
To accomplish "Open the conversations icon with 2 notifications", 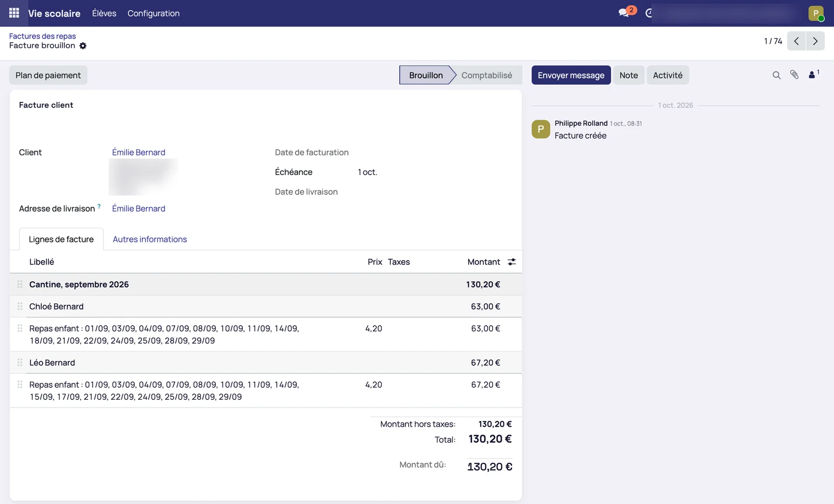I will click(x=627, y=12).
